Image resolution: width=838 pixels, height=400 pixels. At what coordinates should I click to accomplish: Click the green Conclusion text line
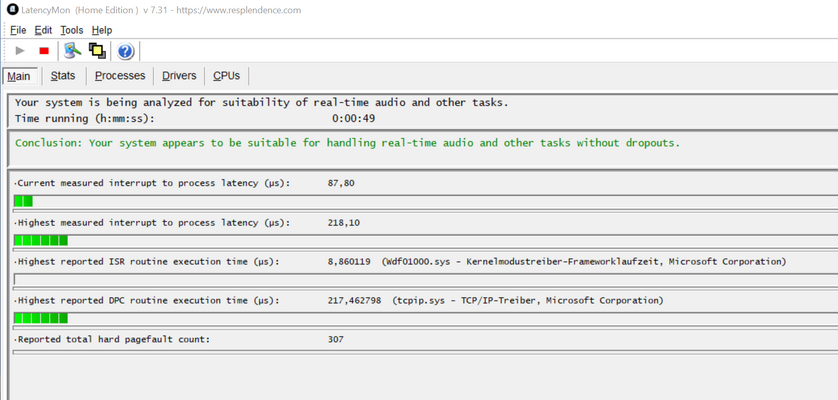tap(347, 143)
